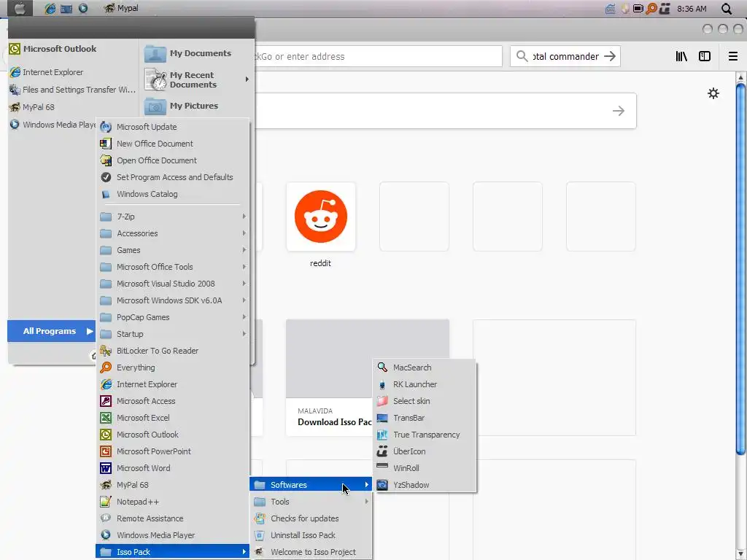Open My Documents
Image resolution: width=747 pixels, height=560 pixels.
click(x=197, y=53)
